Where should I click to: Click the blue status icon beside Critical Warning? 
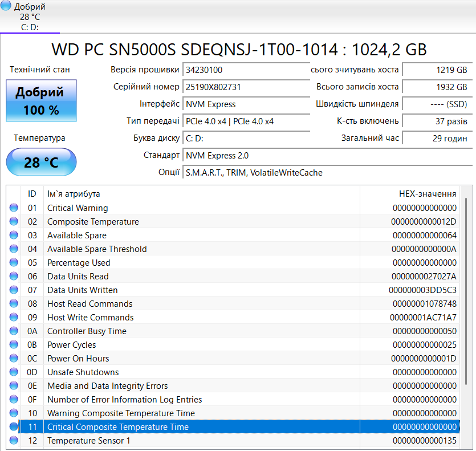coord(14,208)
